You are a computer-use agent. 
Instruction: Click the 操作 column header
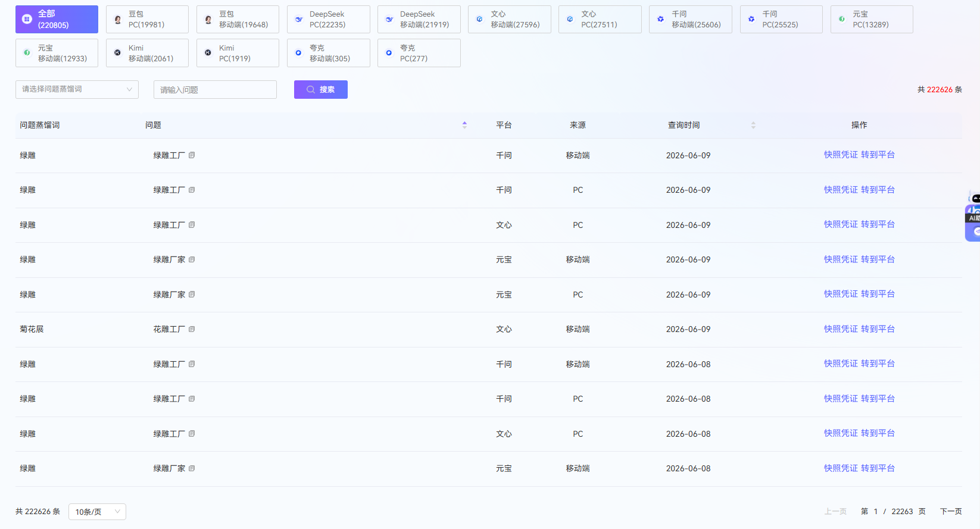[x=859, y=125]
